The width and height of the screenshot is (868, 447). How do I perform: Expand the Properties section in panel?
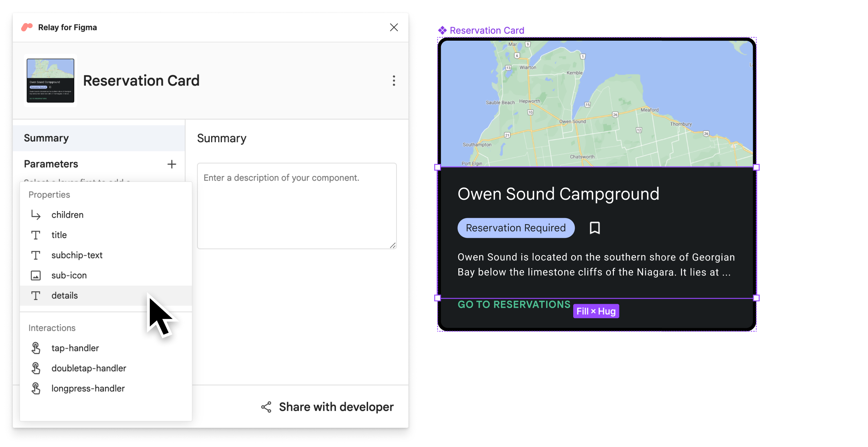coord(49,194)
